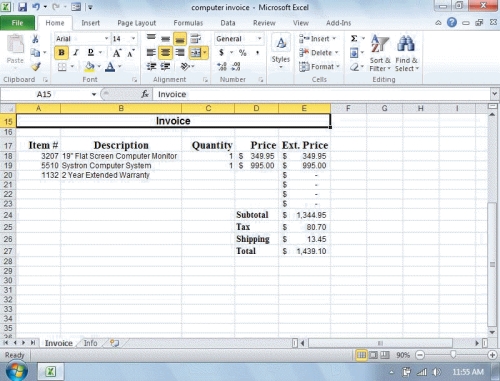Decrease decimal places
This screenshot has width=500, height=381.
(236, 67)
